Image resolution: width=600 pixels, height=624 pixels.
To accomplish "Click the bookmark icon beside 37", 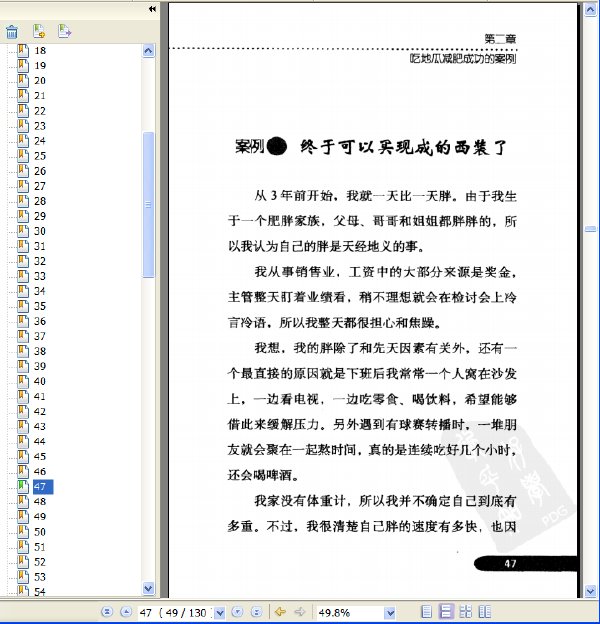I will point(23,336).
